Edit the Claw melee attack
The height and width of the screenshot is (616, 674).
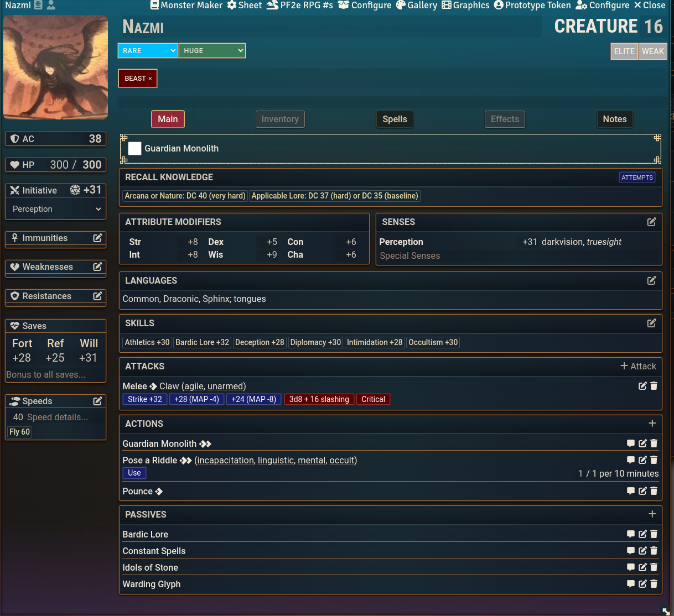[642, 386]
